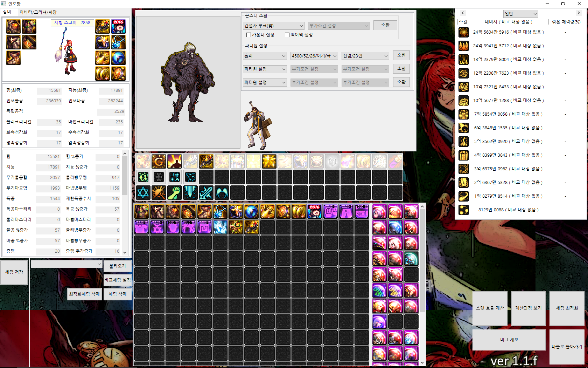This screenshot has height=368, width=588.
Task: Click the skill icon beside 24억 5604만 5916
Action: click(464, 32)
